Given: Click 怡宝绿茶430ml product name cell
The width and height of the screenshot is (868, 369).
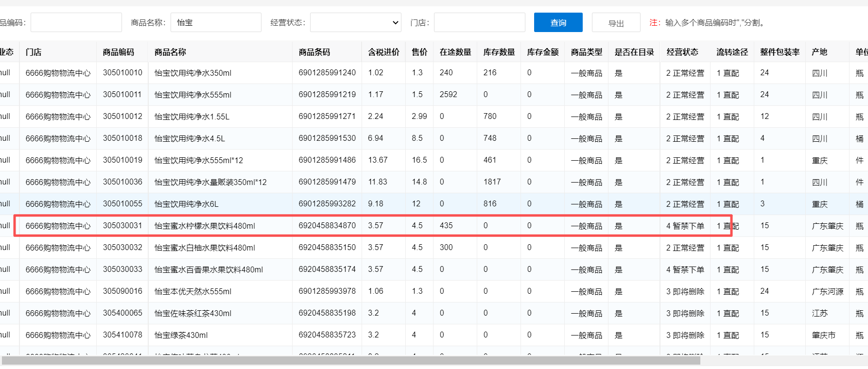Looking at the screenshot, I should [x=181, y=335].
